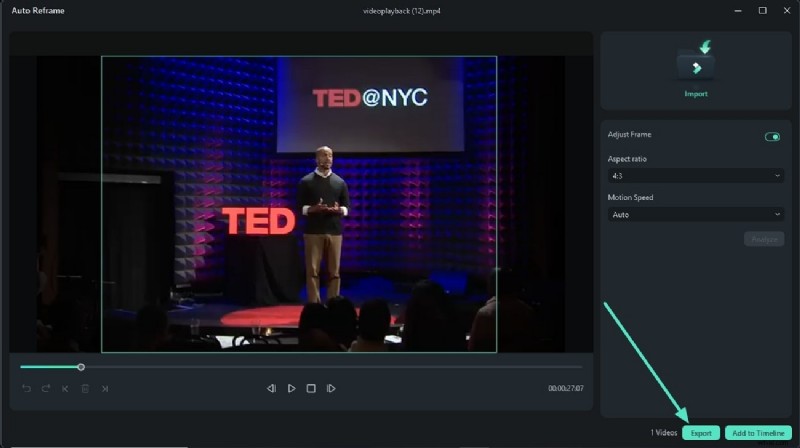Image resolution: width=800 pixels, height=448 pixels.
Task: Toggle the Adjust Frame switch
Action: click(x=772, y=137)
